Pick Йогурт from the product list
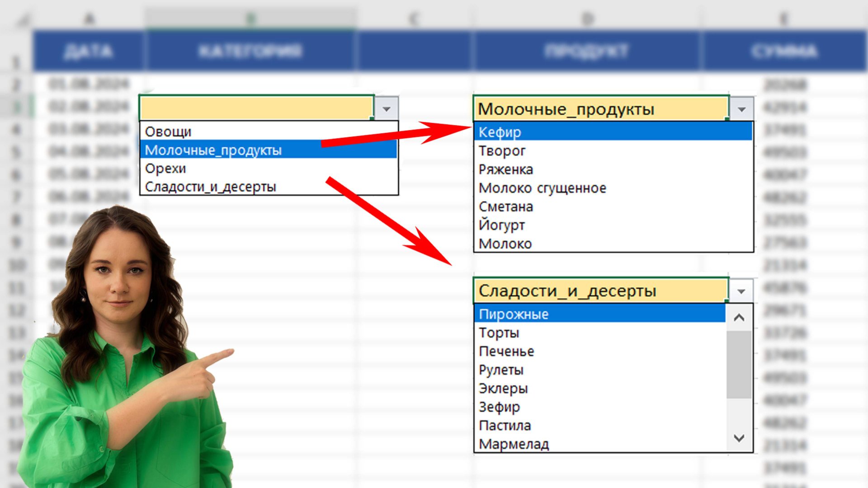The image size is (868, 488). (502, 225)
